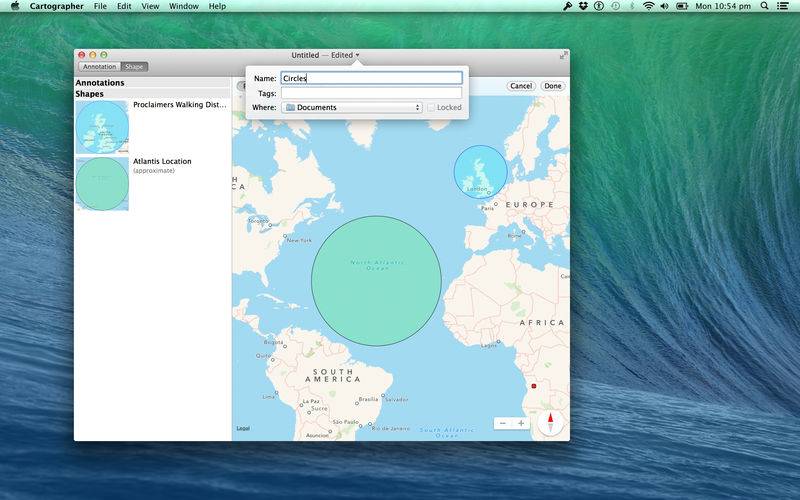Click the Quito city label

pos(263,356)
